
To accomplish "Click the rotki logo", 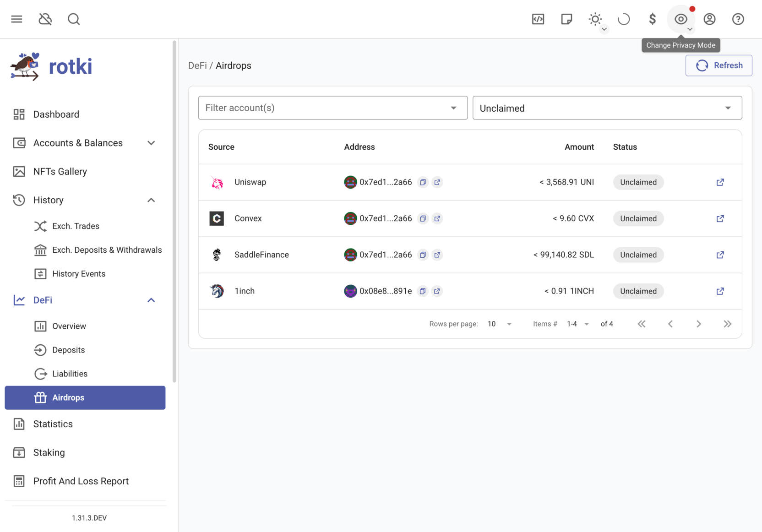I will click(x=51, y=66).
